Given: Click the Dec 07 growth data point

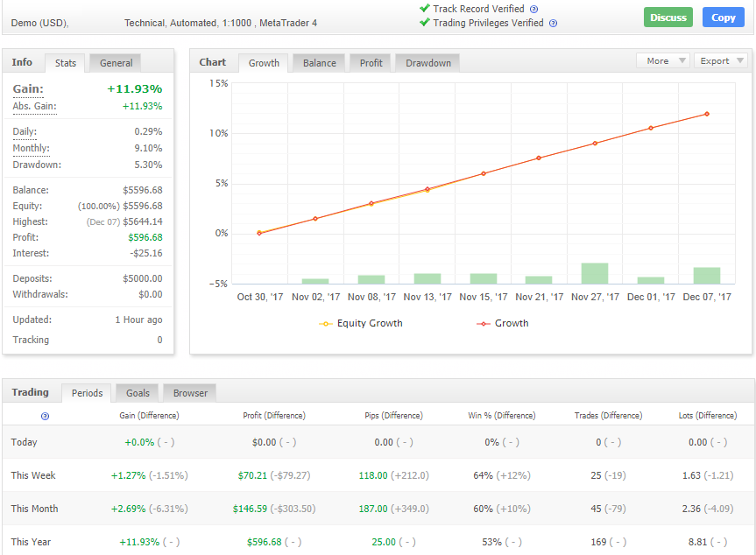Looking at the screenshot, I should click(706, 114).
